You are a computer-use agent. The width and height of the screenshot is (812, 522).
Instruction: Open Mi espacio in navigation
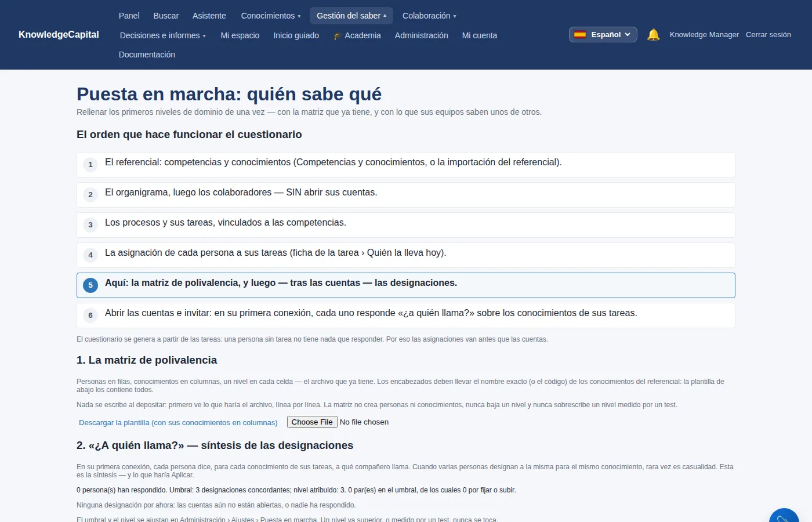(x=240, y=35)
